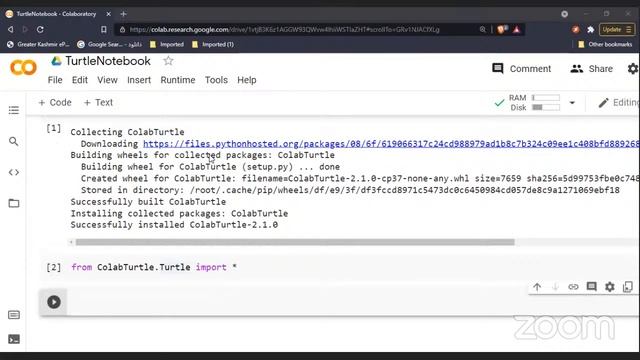Open the Runtime menu

[x=178, y=80]
